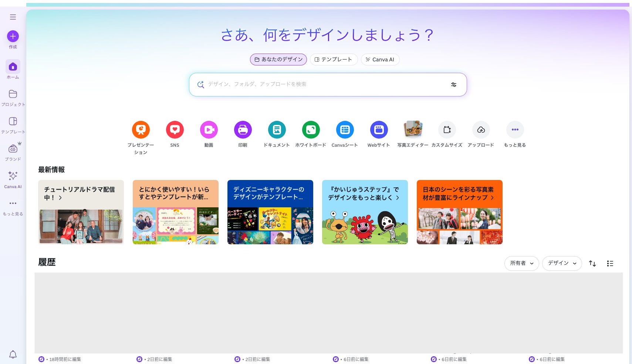
Task: Open the 写真エディター photo editor
Action: pyautogui.click(x=413, y=130)
